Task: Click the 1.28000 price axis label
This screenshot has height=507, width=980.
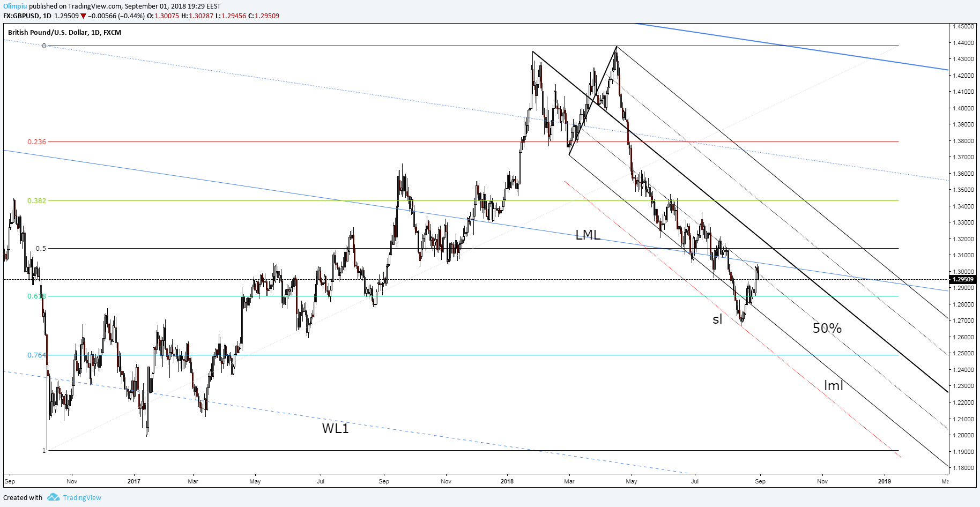Action: [x=963, y=304]
